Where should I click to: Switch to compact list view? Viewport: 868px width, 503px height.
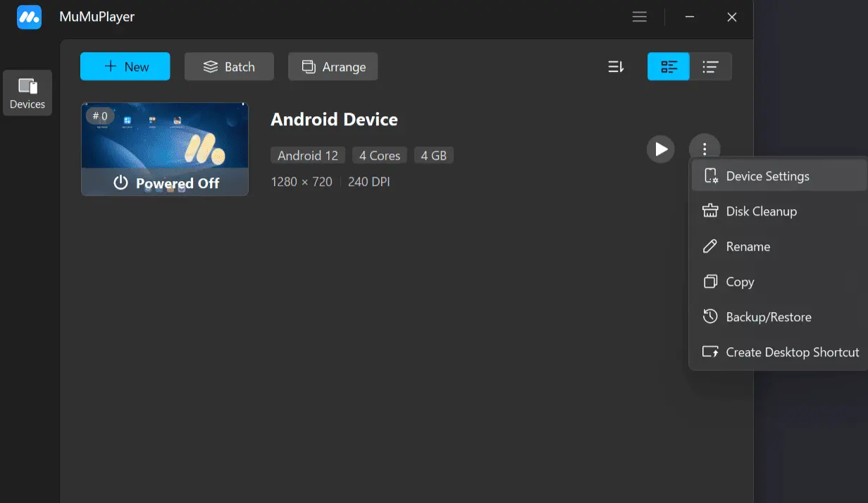[x=710, y=67]
